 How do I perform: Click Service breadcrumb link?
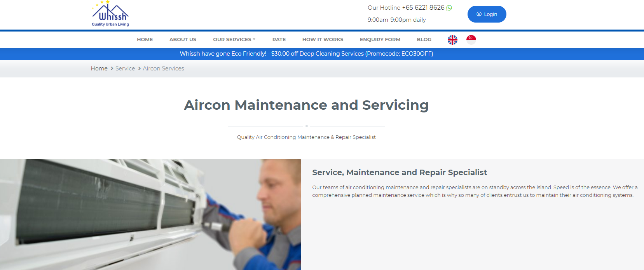(125, 68)
